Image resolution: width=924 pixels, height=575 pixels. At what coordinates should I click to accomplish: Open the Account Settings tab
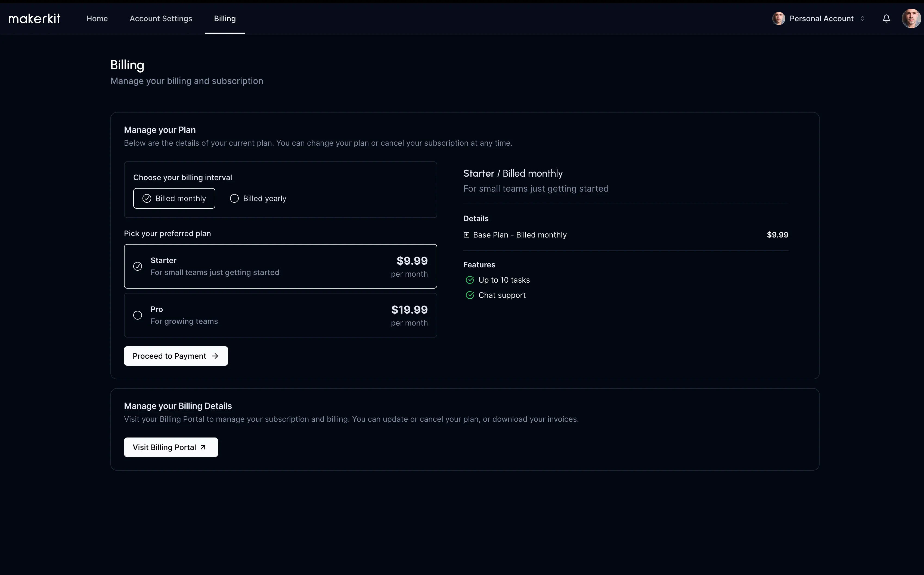tap(161, 18)
